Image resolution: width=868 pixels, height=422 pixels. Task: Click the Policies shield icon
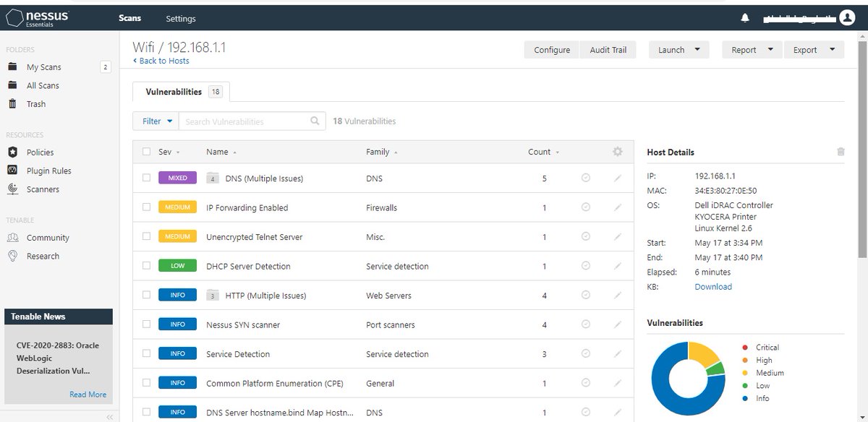pyautogui.click(x=12, y=152)
